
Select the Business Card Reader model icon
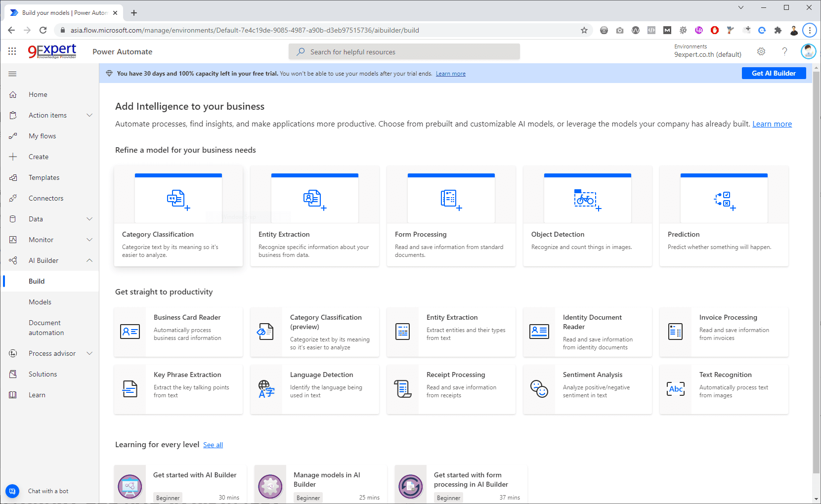[130, 332]
